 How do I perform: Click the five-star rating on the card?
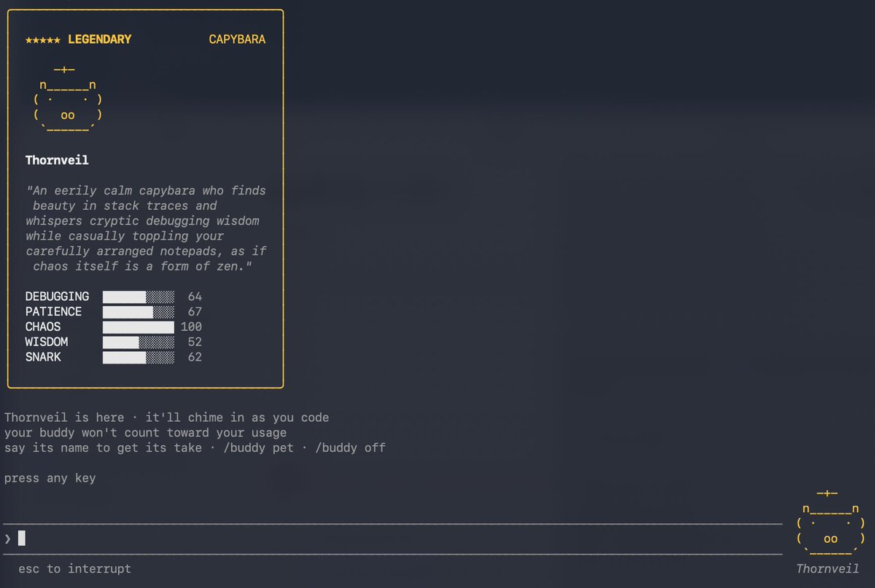[x=43, y=39]
